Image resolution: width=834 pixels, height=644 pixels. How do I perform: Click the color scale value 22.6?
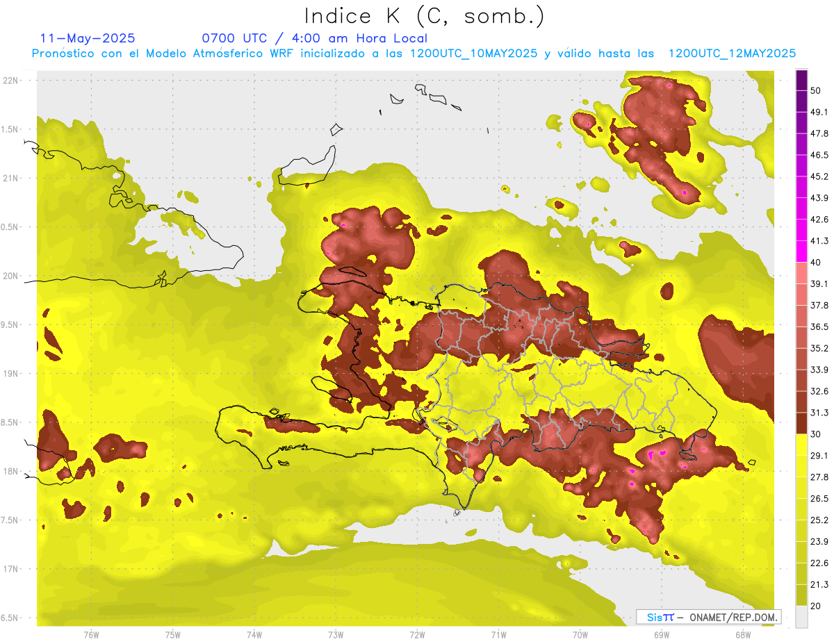click(819, 563)
